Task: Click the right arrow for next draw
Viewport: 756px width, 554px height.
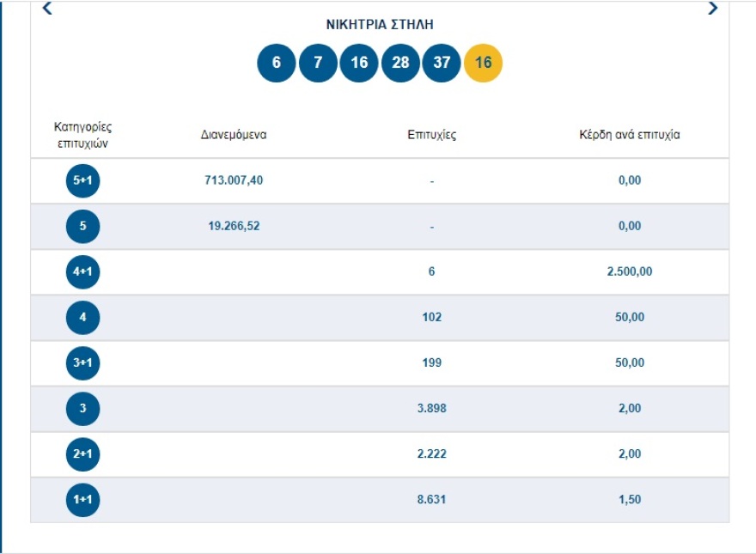Action: (x=712, y=9)
